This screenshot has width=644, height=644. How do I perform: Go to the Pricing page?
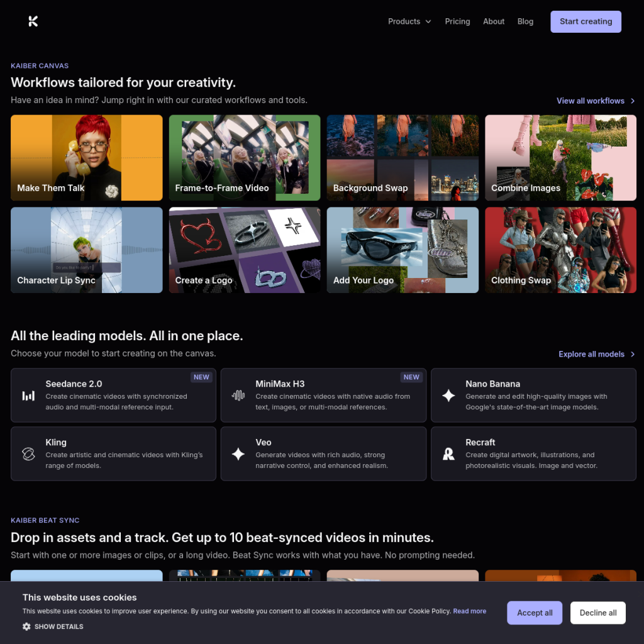coord(458,21)
